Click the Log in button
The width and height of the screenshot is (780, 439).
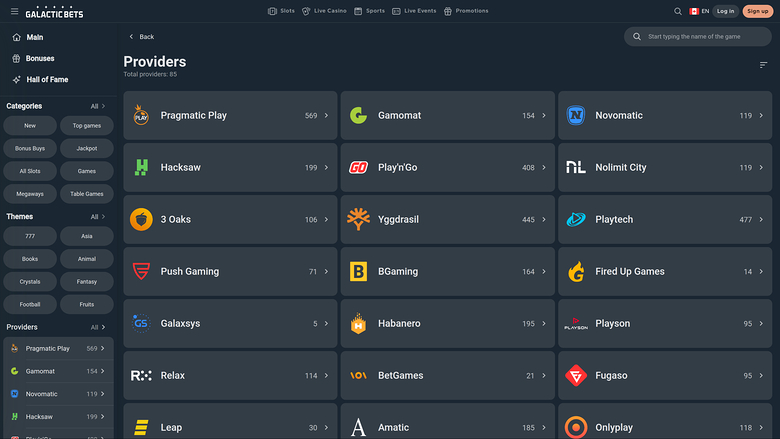[x=725, y=11]
